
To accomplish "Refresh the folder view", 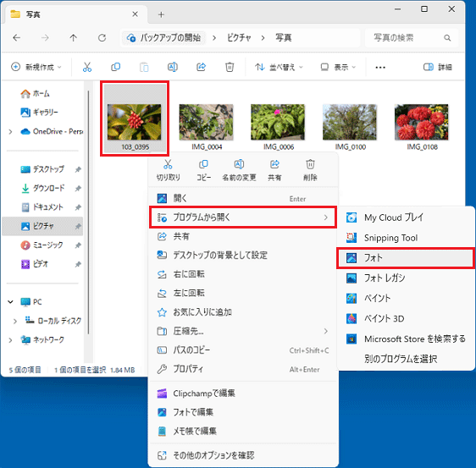I will (x=102, y=38).
